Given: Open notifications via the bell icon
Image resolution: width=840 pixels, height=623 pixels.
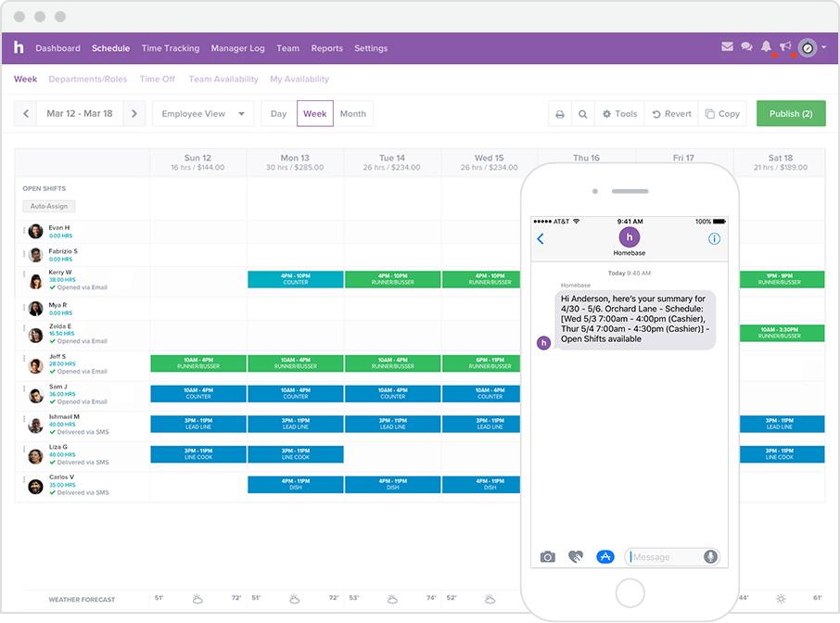Looking at the screenshot, I should [766, 44].
